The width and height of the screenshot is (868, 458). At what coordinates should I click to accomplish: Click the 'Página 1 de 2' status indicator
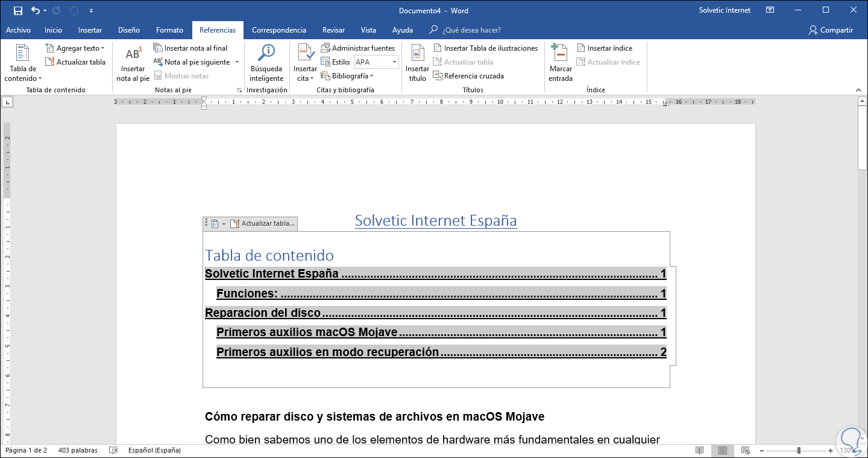click(26, 450)
